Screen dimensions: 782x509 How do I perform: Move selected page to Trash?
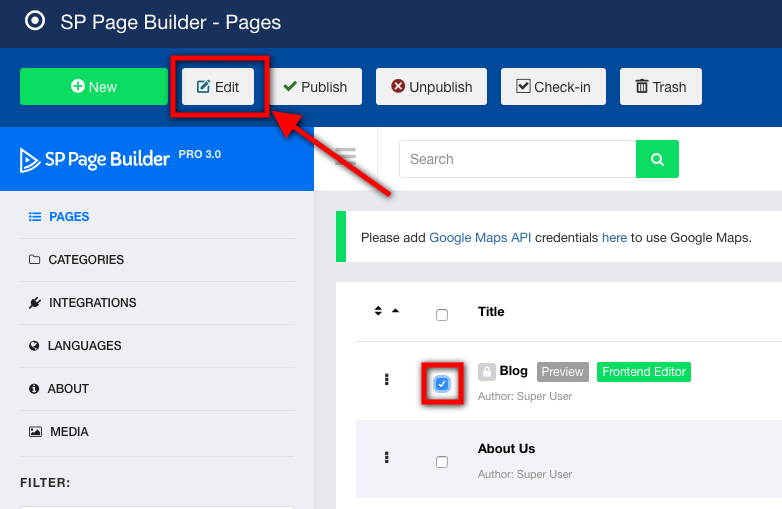(x=661, y=87)
